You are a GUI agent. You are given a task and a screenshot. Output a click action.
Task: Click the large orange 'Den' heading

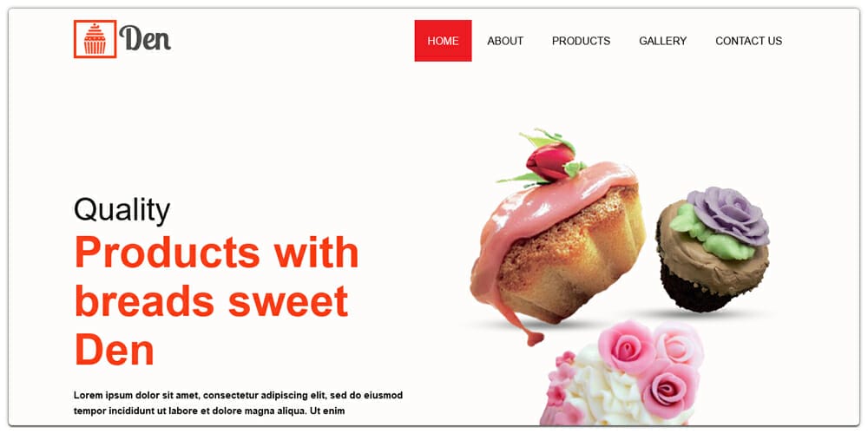(x=114, y=350)
